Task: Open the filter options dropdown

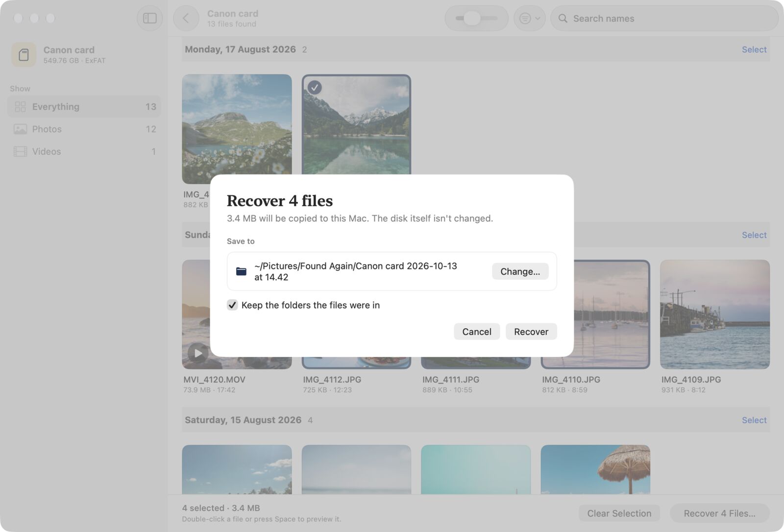Action: [529, 18]
